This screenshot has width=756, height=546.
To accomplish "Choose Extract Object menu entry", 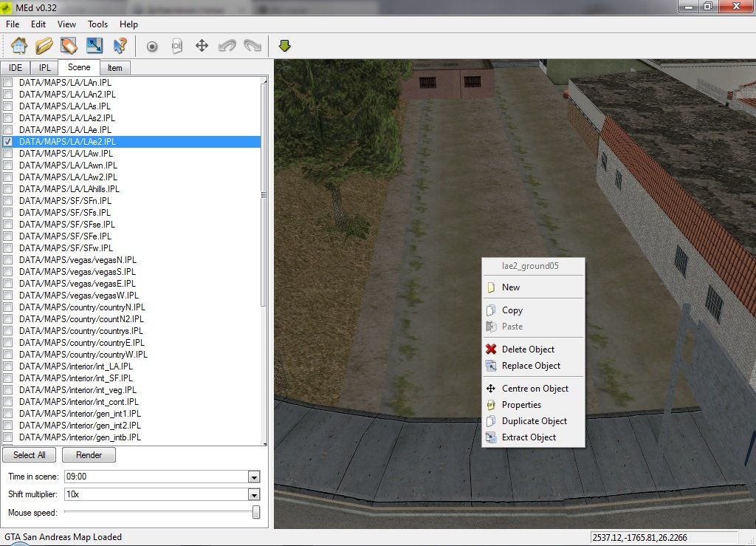I will pyautogui.click(x=533, y=437).
